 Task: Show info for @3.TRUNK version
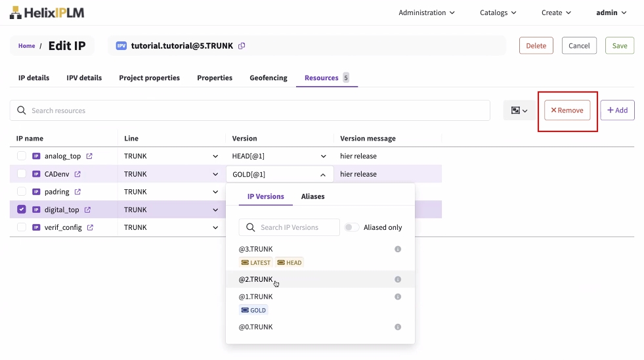click(398, 250)
